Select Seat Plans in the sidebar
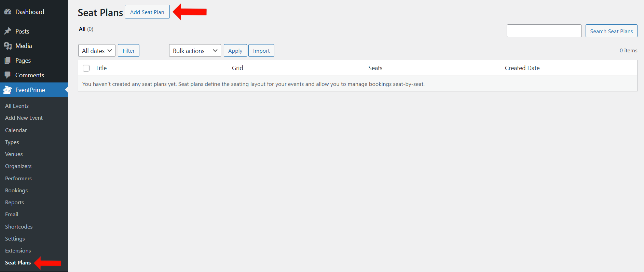644x272 pixels. [18, 263]
